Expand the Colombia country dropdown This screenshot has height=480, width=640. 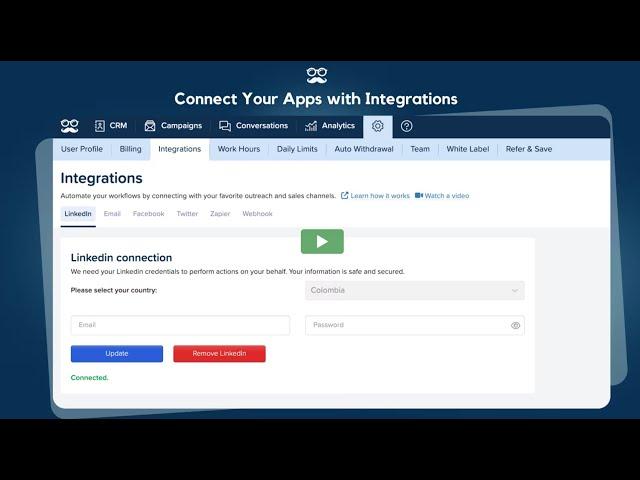(415, 290)
